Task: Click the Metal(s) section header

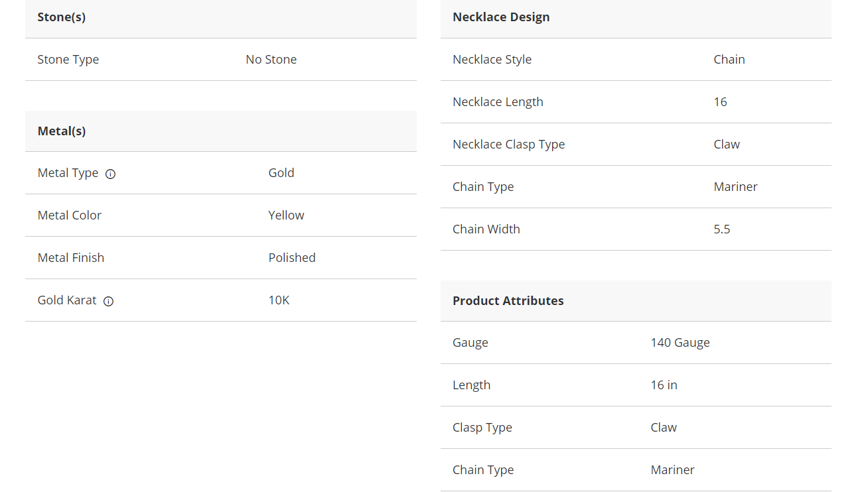Action: (x=221, y=131)
